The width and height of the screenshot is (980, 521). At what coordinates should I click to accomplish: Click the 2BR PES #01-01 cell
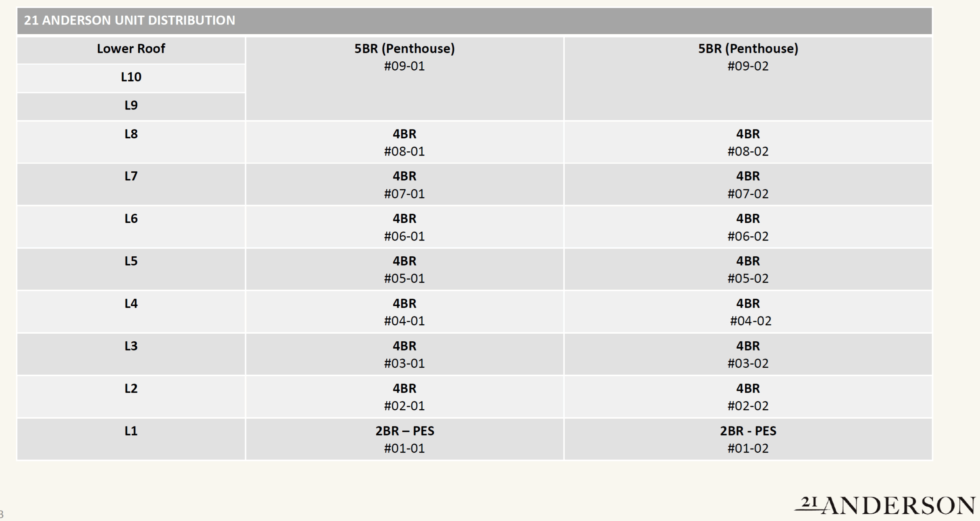[404, 439]
